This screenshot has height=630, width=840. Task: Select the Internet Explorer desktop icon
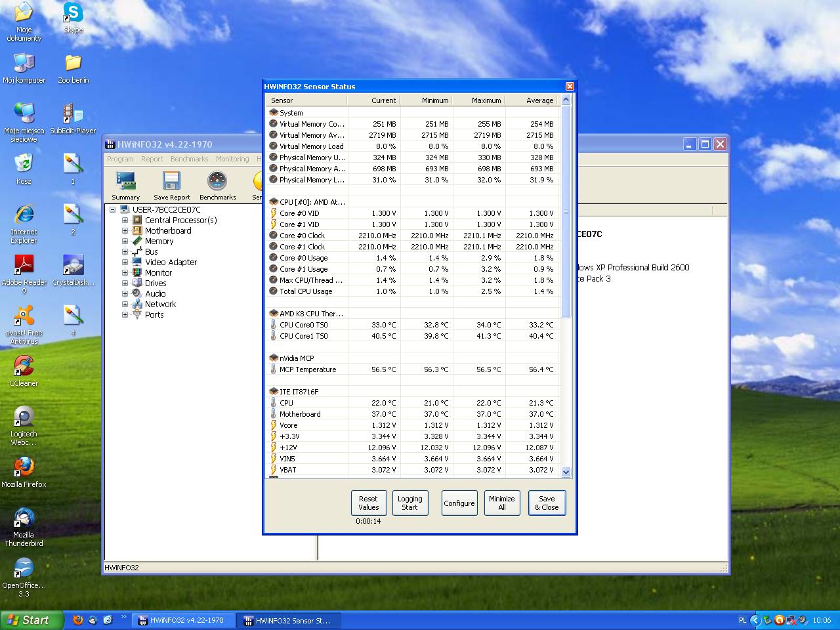pyautogui.click(x=24, y=224)
